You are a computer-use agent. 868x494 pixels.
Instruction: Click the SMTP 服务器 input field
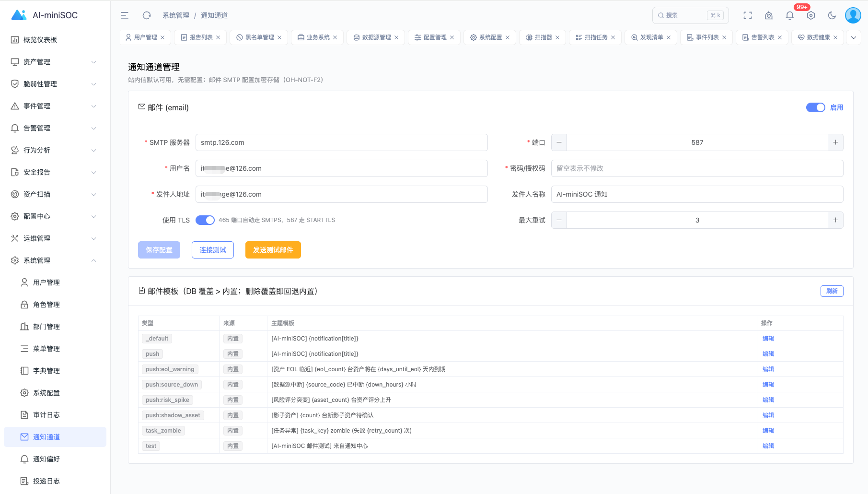coord(342,142)
